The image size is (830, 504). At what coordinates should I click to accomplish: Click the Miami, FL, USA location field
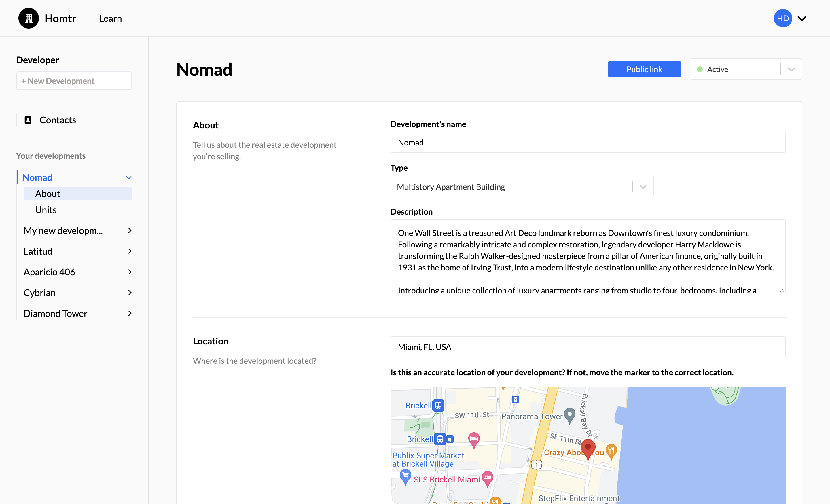coord(588,347)
